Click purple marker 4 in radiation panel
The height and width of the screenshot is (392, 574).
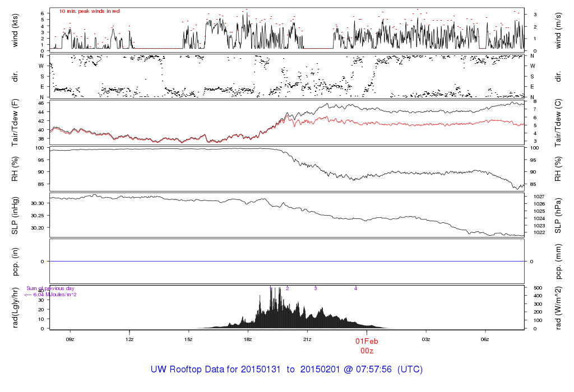355,288
